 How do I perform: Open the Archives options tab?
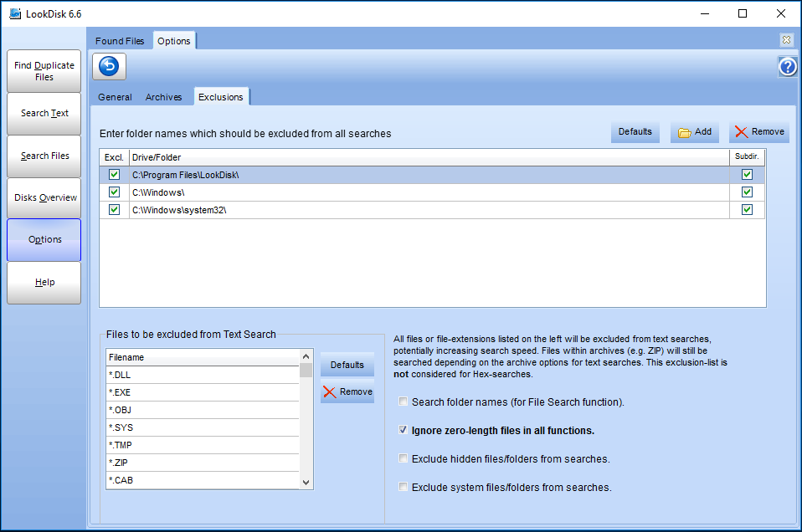click(164, 97)
